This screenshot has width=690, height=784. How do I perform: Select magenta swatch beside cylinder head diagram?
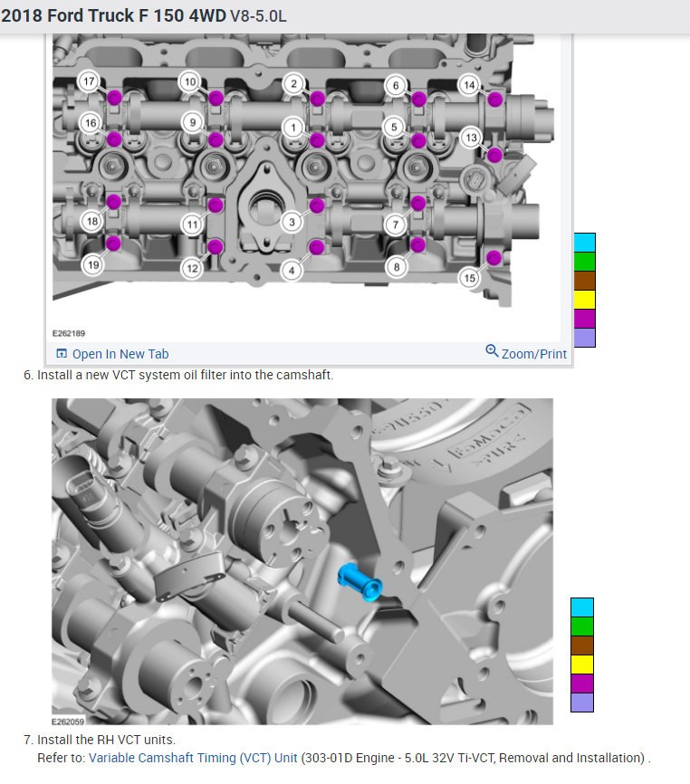coord(584,319)
